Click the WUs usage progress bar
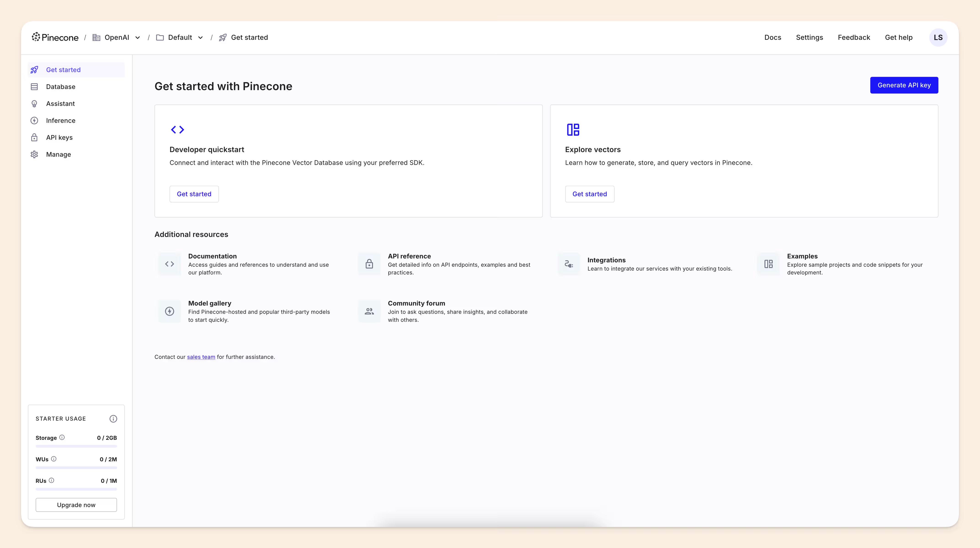980x548 pixels. (76, 467)
